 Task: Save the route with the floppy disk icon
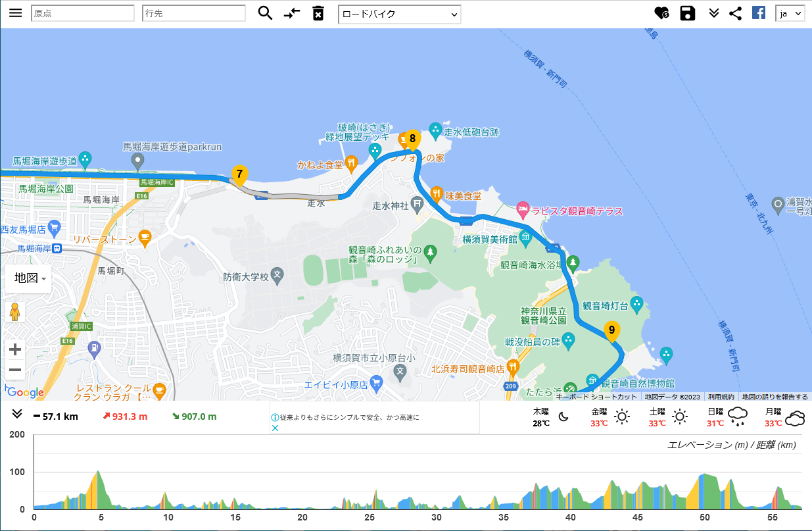click(688, 13)
